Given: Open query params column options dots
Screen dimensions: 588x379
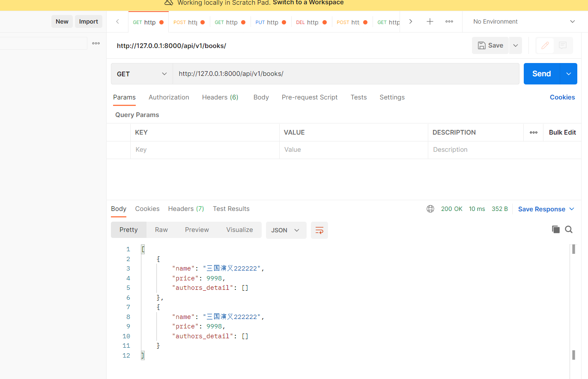Looking at the screenshot, I should click(534, 132).
